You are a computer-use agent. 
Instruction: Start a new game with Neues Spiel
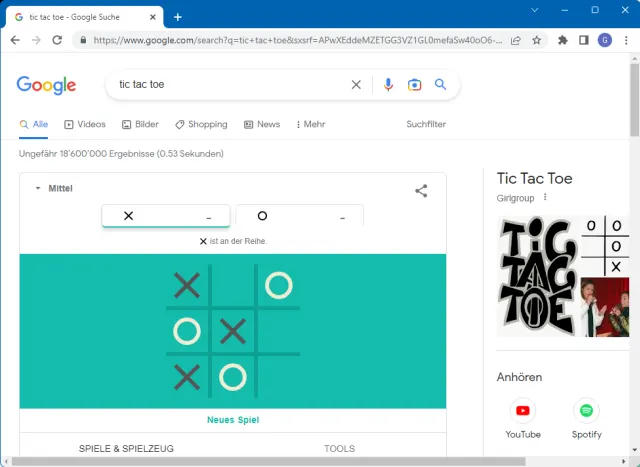pyautogui.click(x=233, y=420)
